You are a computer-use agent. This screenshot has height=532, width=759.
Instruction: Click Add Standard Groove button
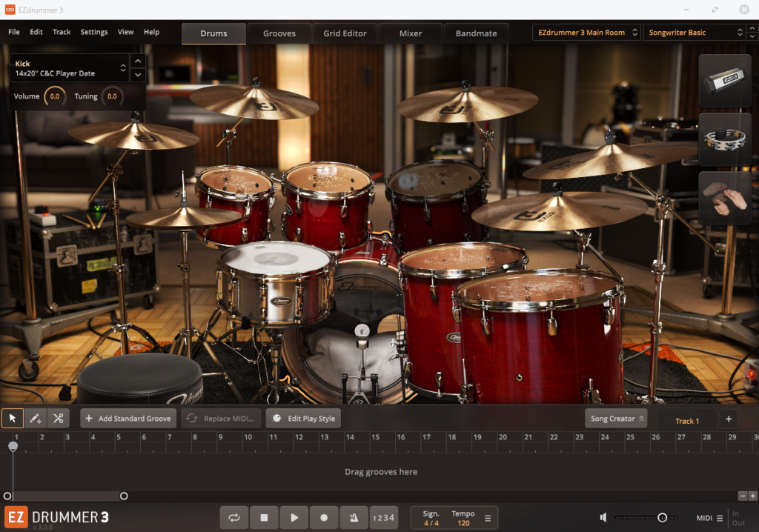(x=128, y=419)
